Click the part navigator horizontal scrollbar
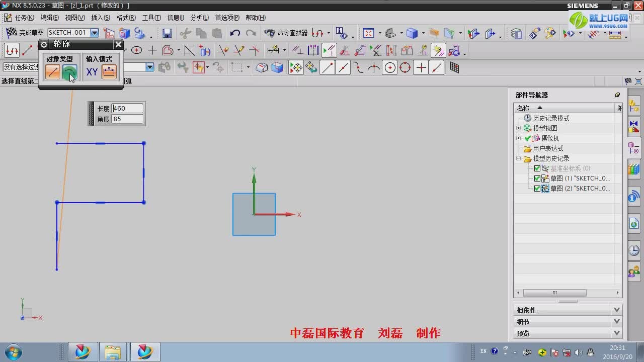Image resolution: width=644 pixels, height=362 pixels. [x=554, y=293]
